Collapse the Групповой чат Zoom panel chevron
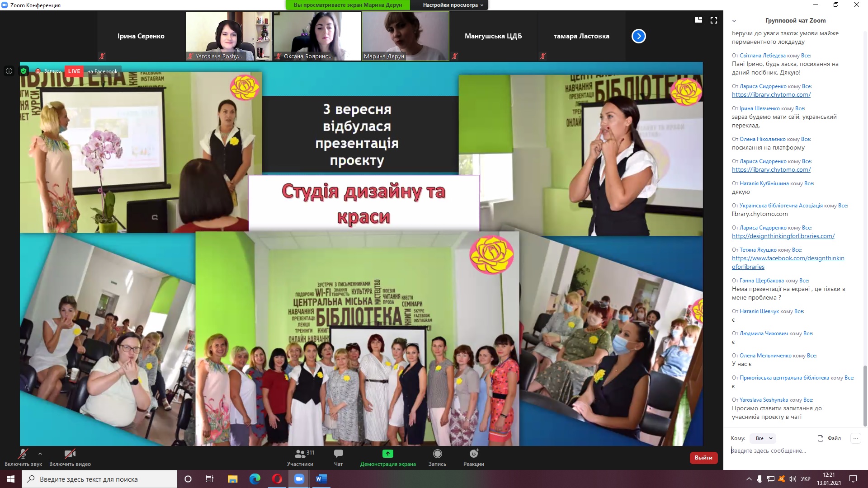Image resolution: width=868 pixels, height=488 pixels. pos(734,21)
